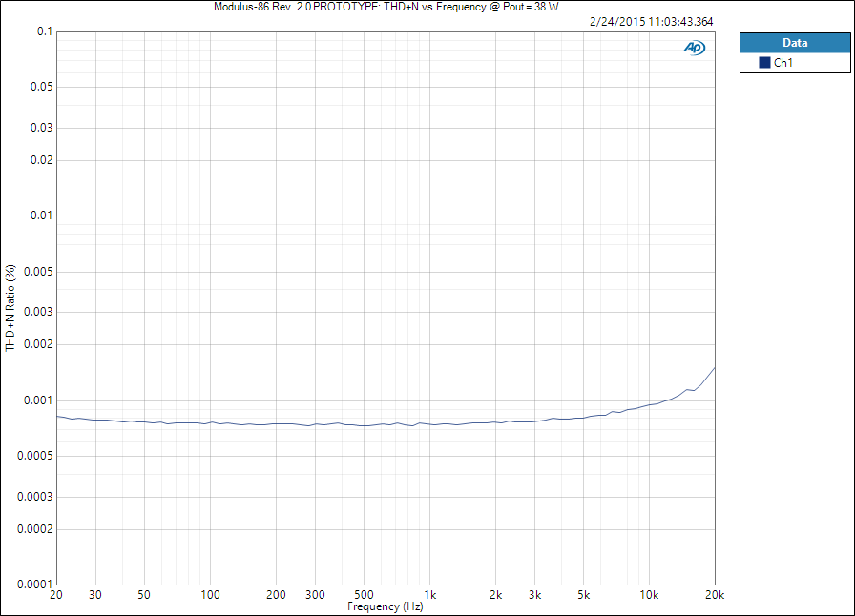Click the 10k tick label on frequency axis
The width and height of the screenshot is (855, 616).
click(649, 595)
